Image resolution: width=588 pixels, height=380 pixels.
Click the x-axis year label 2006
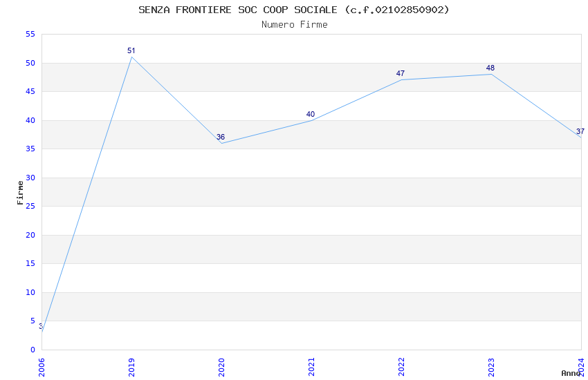[x=42, y=368]
